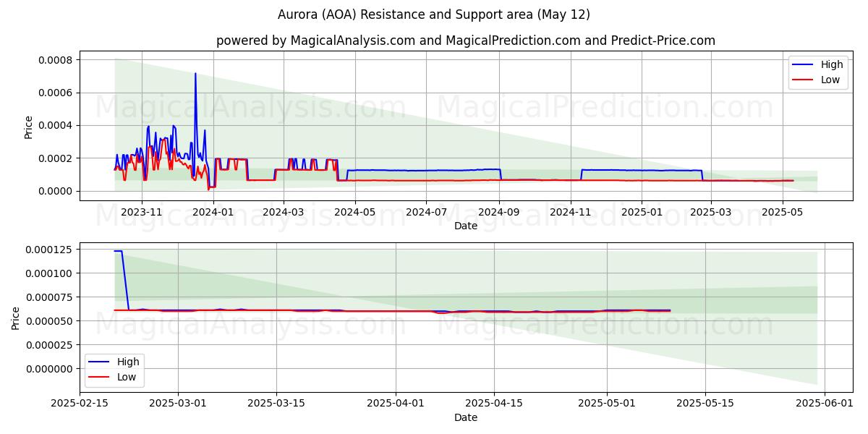Image resolution: width=868 pixels, height=434 pixels.
Task: Click the 2025-01 date tick label
Action: click(642, 212)
